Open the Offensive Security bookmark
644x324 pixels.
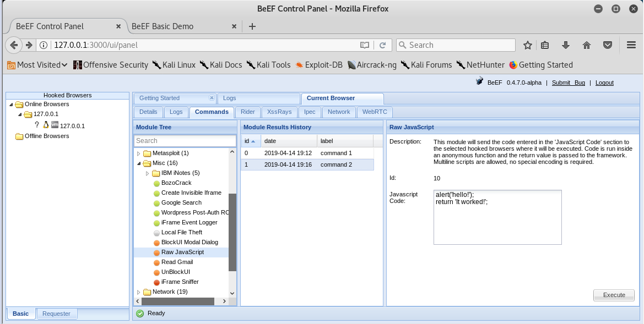[111, 65]
